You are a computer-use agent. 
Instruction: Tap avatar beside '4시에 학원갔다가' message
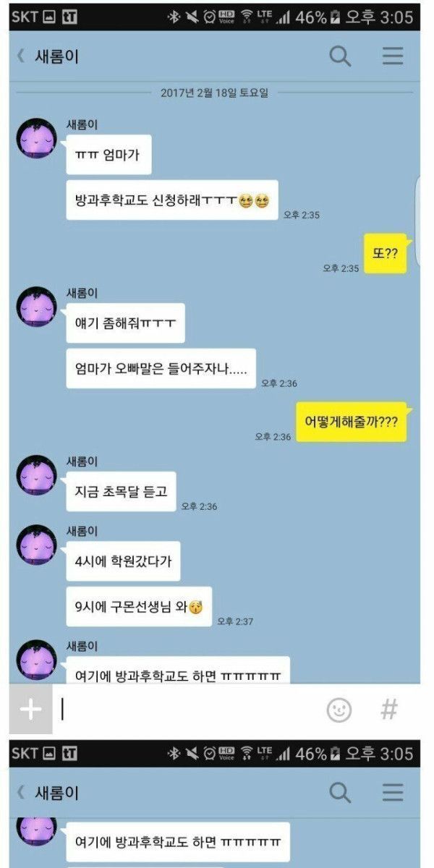pyautogui.click(x=36, y=545)
